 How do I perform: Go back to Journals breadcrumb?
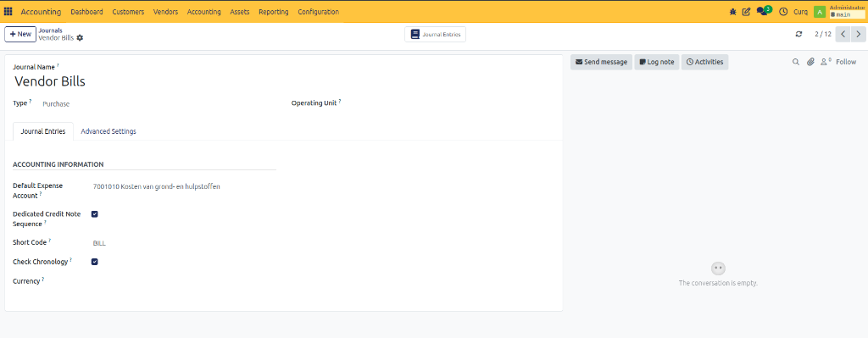click(x=50, y=30)
